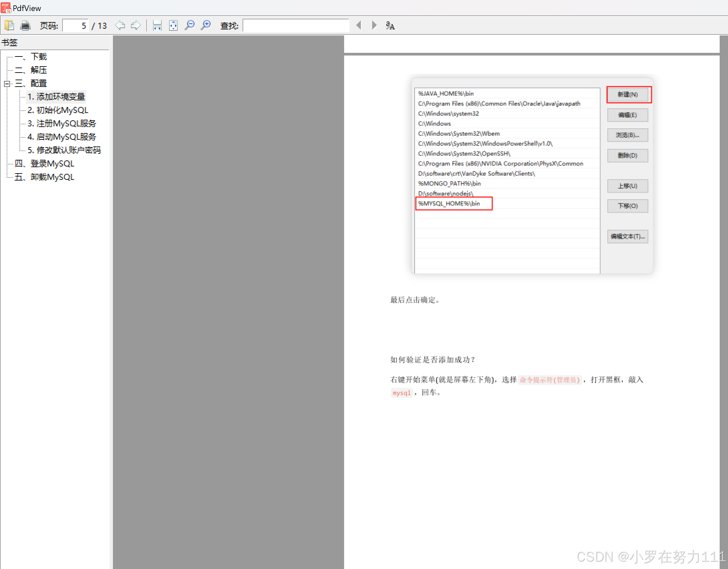Find previous search match arrow
728x569 pixels.
tap(359, 25)
